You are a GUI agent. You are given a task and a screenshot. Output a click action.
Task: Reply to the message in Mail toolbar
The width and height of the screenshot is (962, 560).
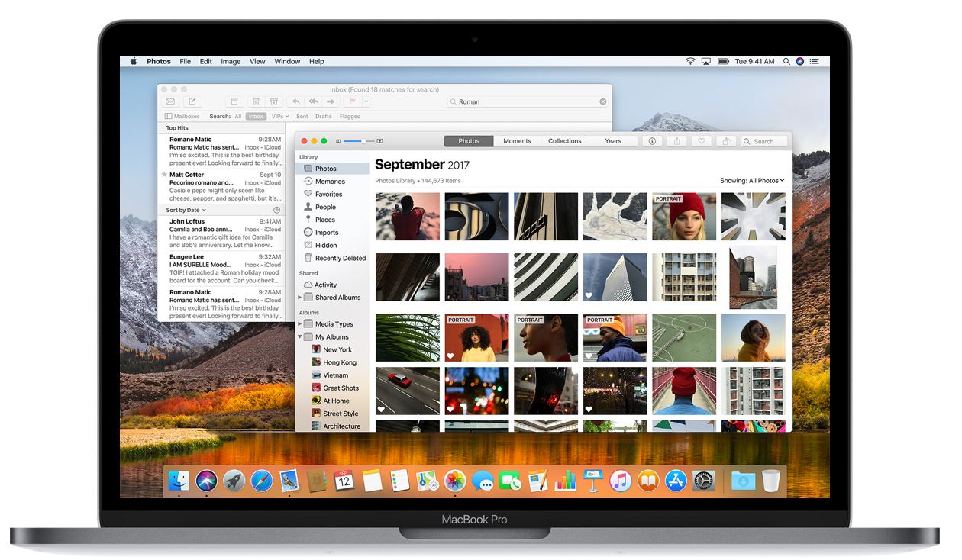(295, 101)
